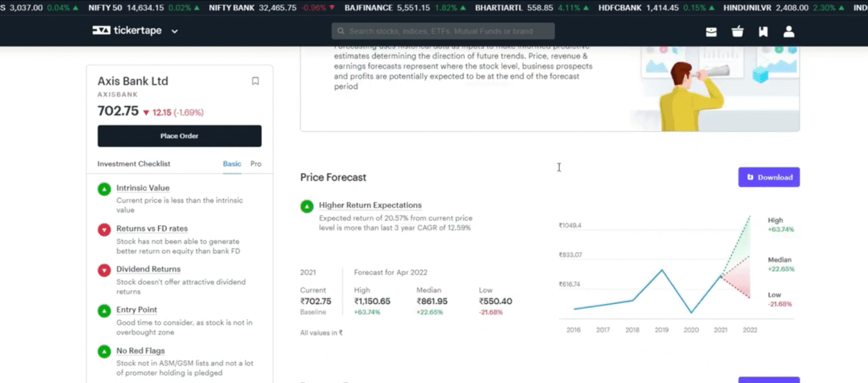Click the green No Red Flags icon
The image size is (868, 383).
pyautogui.click(x=104, y=352)
